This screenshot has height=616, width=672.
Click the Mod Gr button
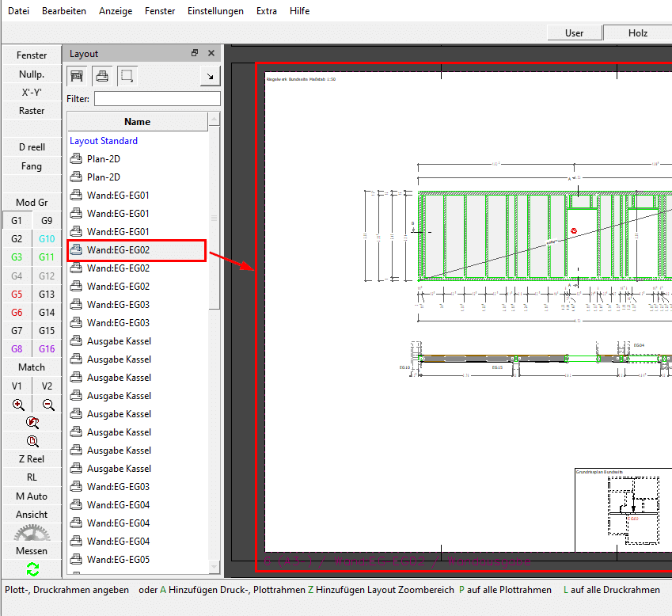pyautogui.click(x=32, y=203)
